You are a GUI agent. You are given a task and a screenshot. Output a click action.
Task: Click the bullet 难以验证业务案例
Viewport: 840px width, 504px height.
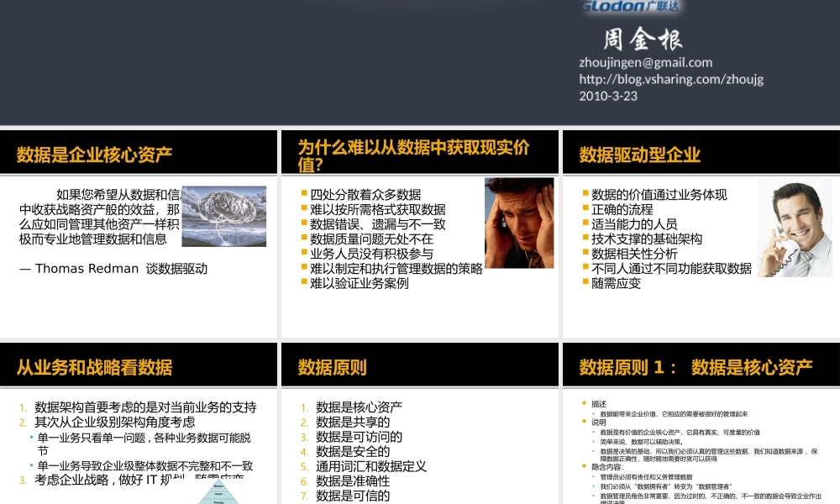pyautogui.click(x=359, y=283)
